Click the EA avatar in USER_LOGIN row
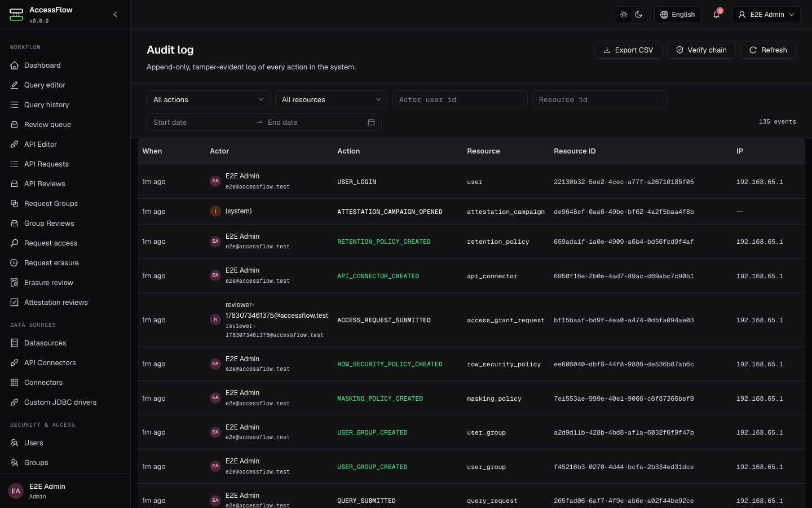812x508 pixels. pyautogui.click(x=215, y=181)
